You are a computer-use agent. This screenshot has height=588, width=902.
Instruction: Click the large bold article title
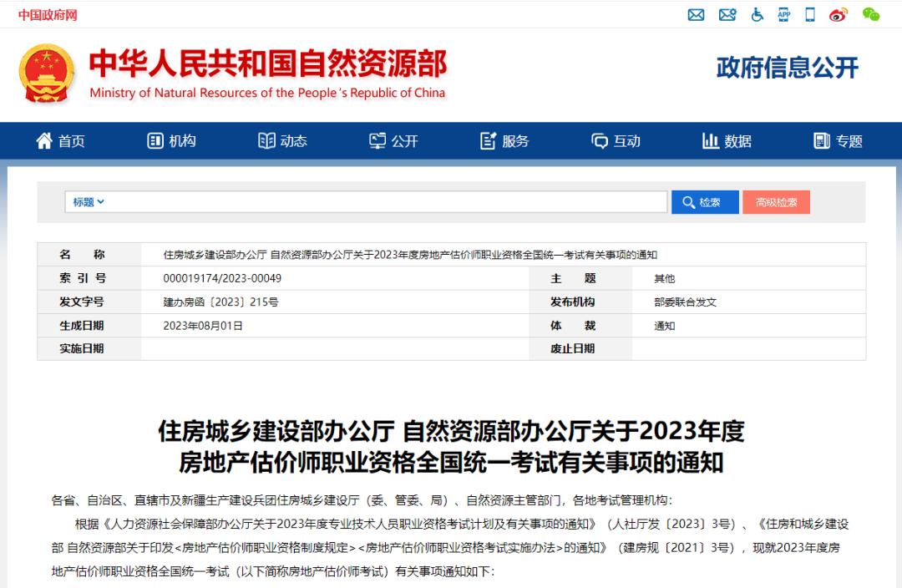click(x=451, y=447)
